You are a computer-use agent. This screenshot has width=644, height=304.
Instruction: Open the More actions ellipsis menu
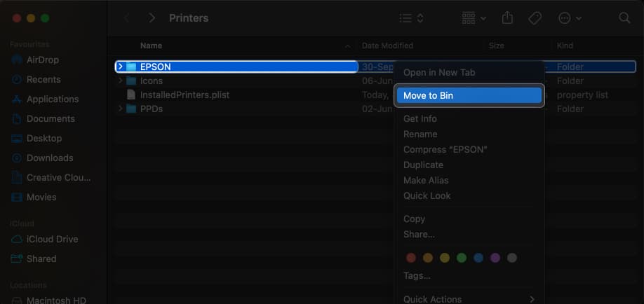click(570, 18)
